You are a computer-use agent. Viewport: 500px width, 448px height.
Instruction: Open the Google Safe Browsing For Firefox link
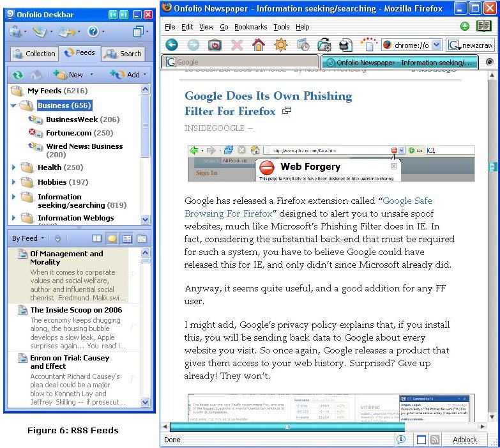(308, 207)
